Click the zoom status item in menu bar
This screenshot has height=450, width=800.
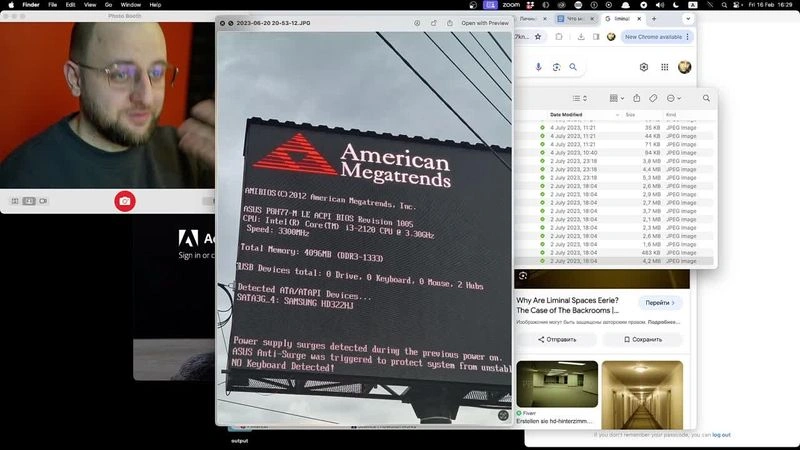point(511,5)
